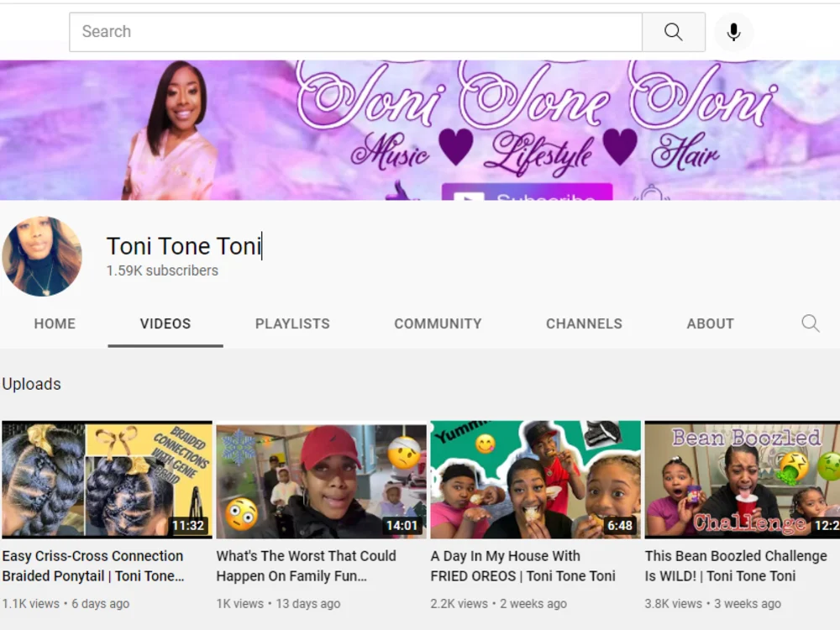Click the 1.59K subscribers text

162,270
